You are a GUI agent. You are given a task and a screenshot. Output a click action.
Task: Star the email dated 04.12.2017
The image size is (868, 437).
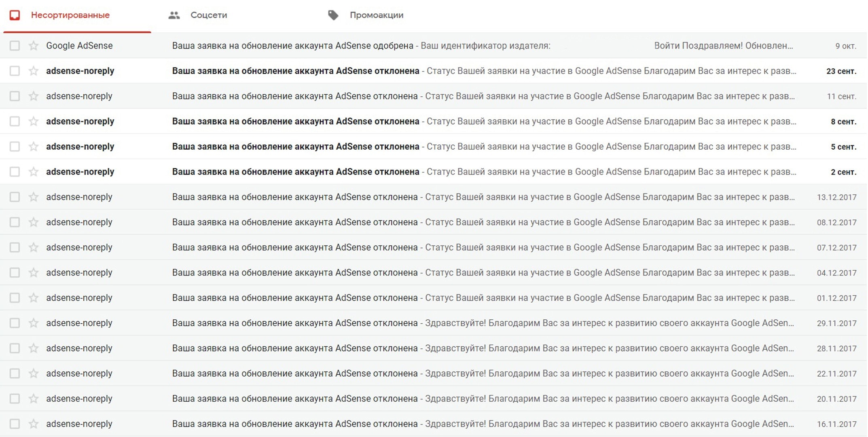pos(34,273)
